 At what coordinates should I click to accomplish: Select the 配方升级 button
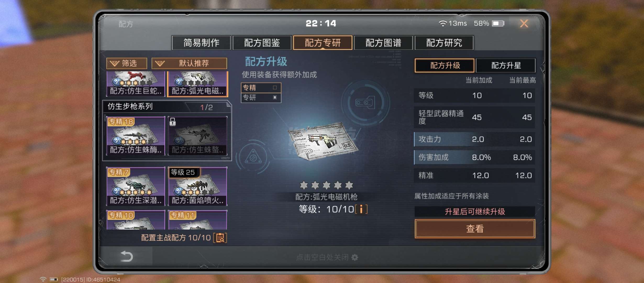point(445,65)
